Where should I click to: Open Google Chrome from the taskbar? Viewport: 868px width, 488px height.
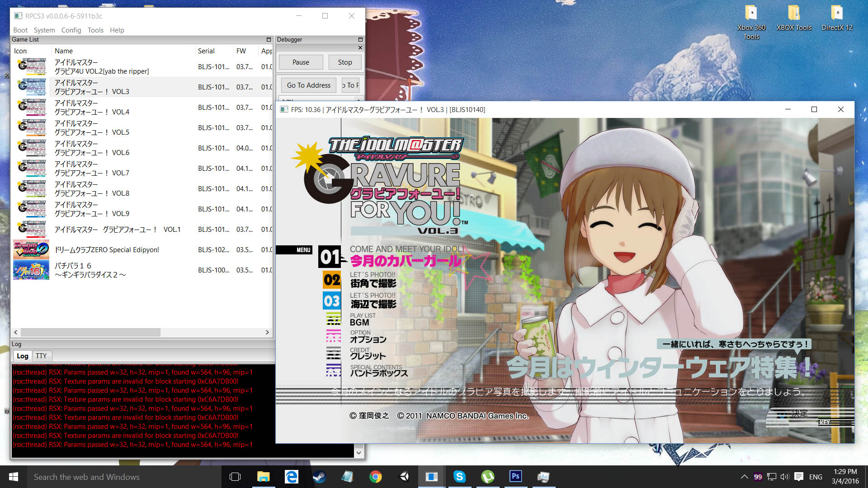pyautogui.click(x=375, y=477)
